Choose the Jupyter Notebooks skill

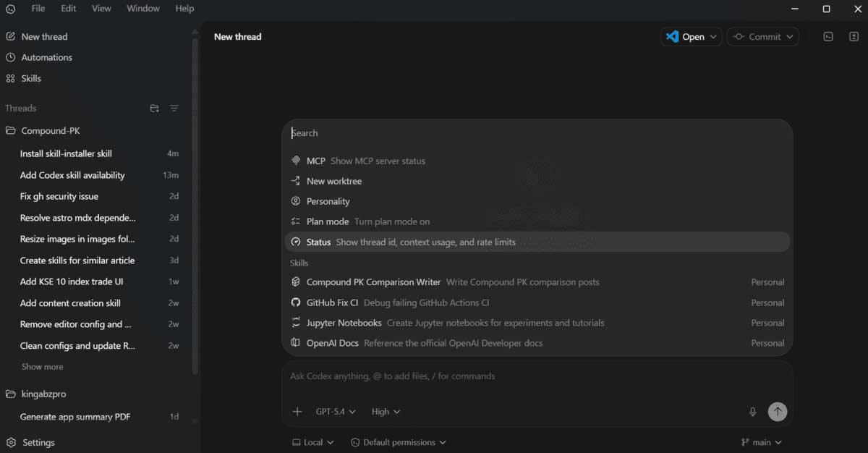point(537,323)
